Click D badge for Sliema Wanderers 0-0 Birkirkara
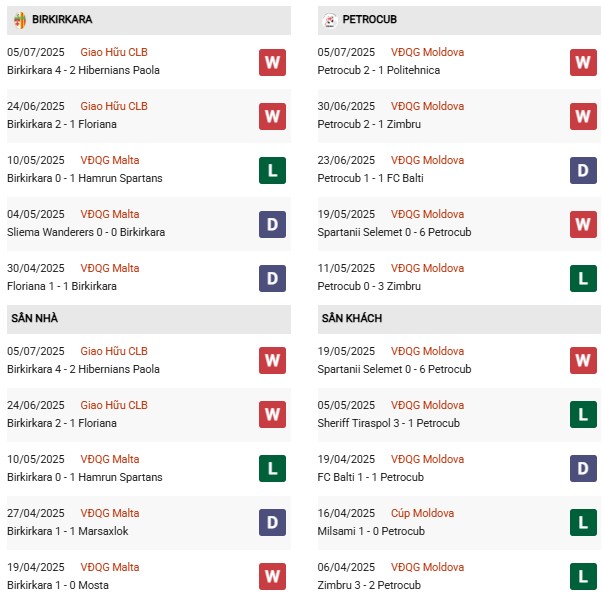This screenshot has width=604, height=599. click(271, 224)
